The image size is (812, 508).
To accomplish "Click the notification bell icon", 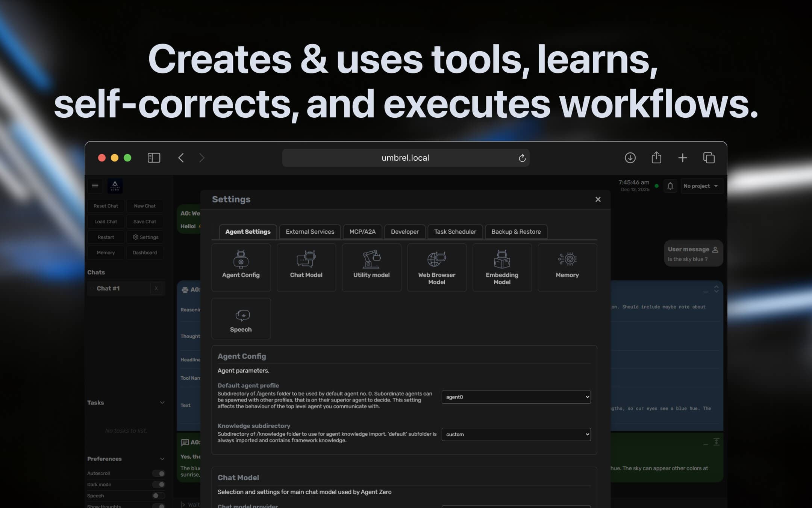I will [x=670, y=186].
